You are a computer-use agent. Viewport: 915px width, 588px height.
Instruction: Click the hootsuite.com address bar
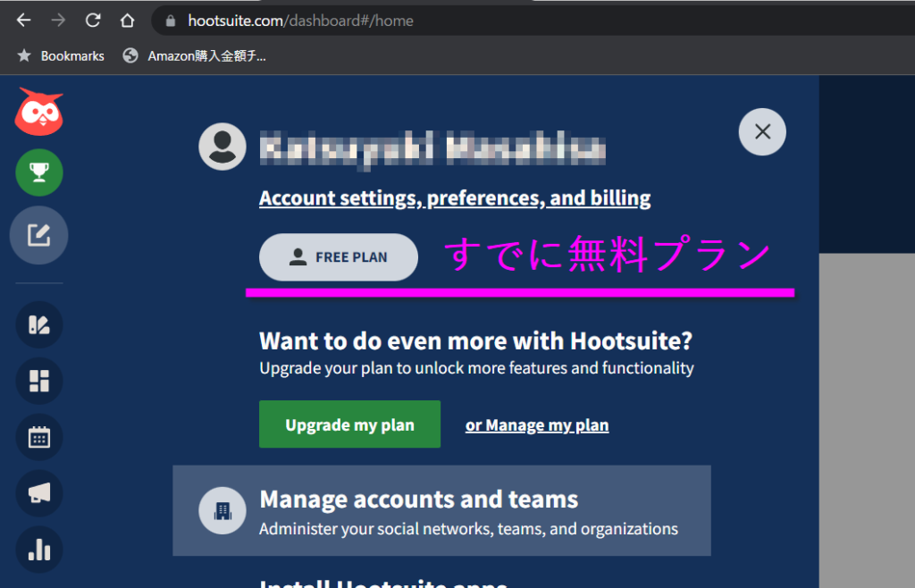[x=533, y=21]
